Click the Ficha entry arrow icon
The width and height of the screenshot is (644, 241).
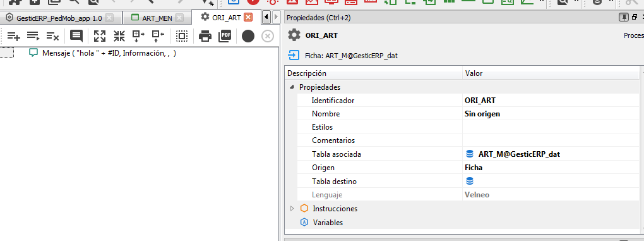click(x=293, y=55)
